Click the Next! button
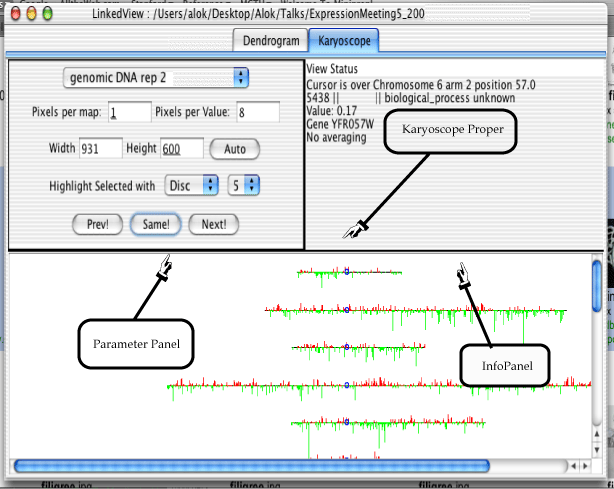This screenshot has height=489, width=614. tap(213, 224)
